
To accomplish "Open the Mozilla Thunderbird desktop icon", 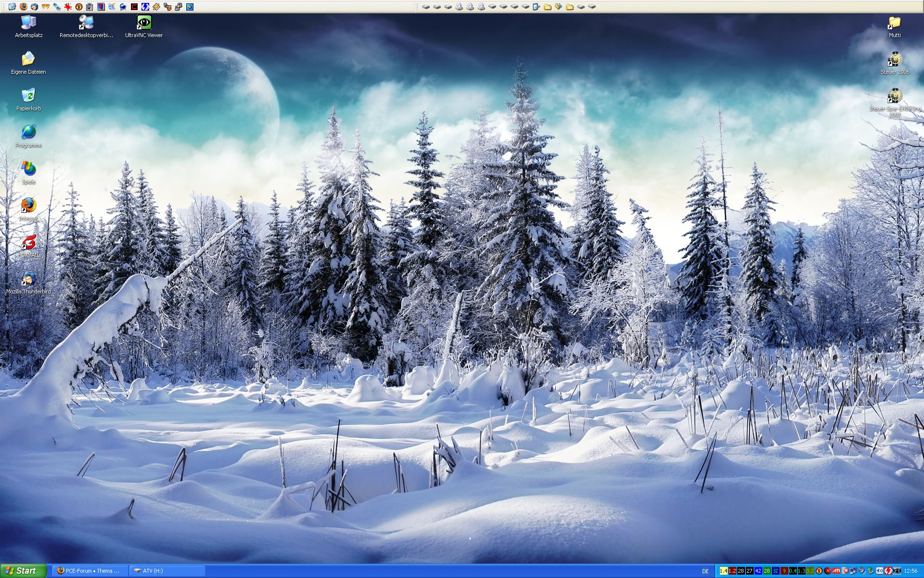I will coord(28,279).
